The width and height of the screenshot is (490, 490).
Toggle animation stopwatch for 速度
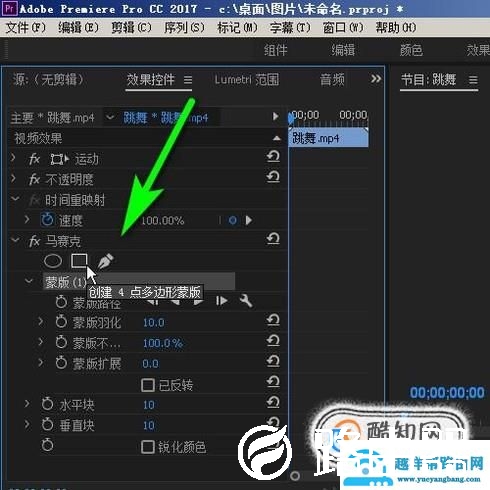pos(47,219)
